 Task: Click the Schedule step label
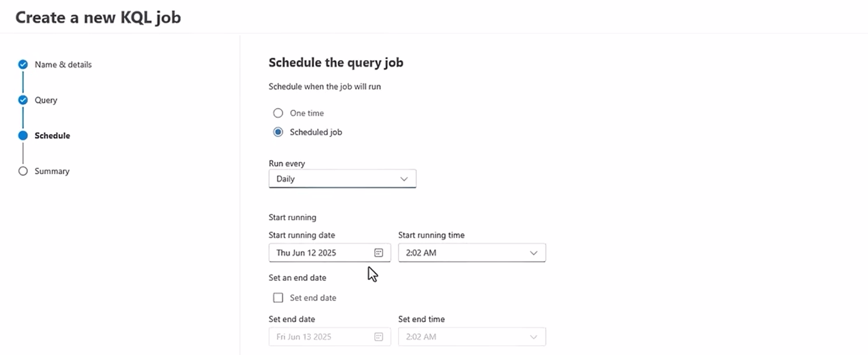tap(52, 136)
